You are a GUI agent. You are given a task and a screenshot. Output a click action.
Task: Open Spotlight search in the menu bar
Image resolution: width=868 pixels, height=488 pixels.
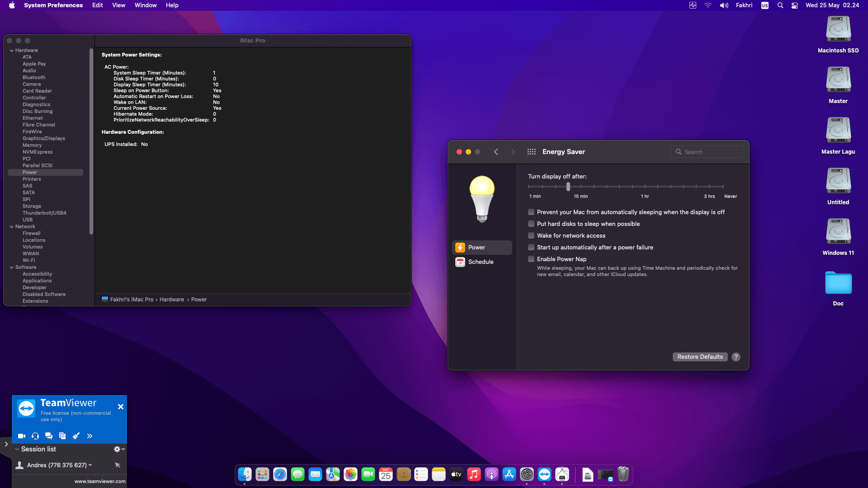pyautogui.click(x=780, y=5)
